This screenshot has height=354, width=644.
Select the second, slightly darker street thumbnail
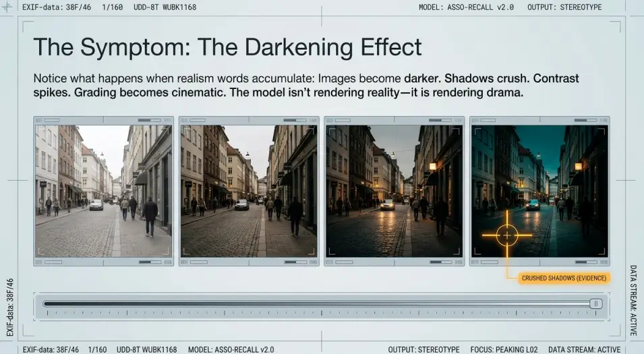click(249, 191)
